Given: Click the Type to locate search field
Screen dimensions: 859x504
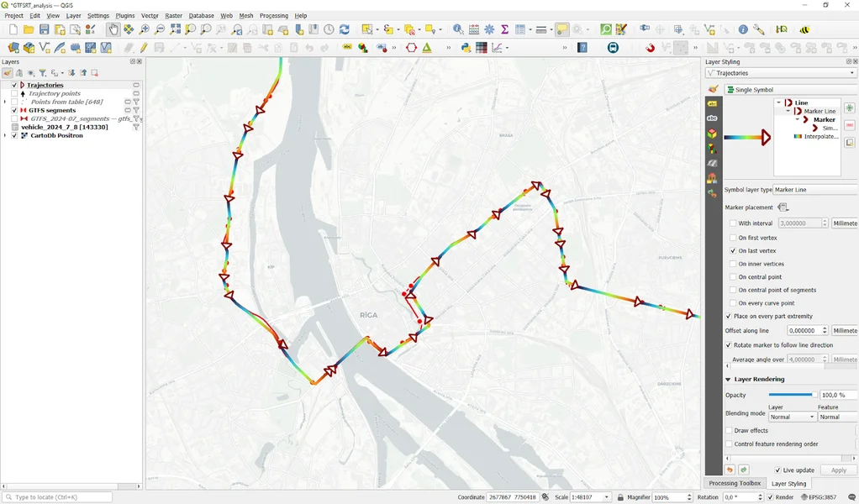Looking at the screenshot, I should (x=57, y=497).
